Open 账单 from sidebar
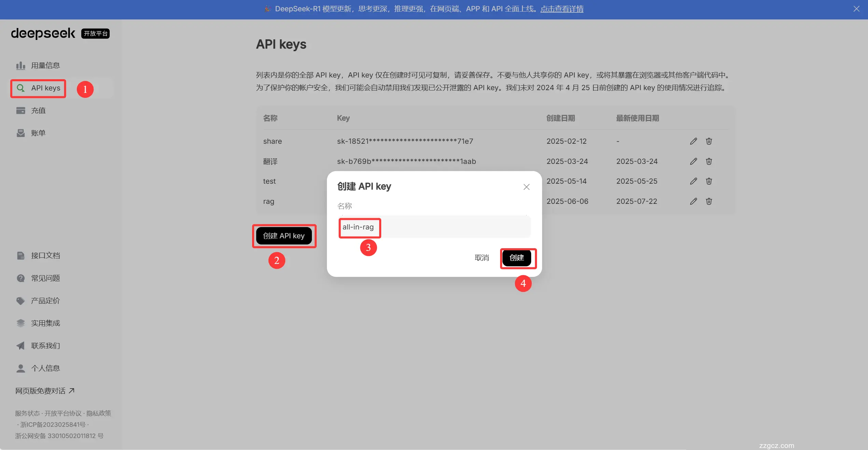The width and height of the screenshot is (868, 450). (x=38, y=133)
